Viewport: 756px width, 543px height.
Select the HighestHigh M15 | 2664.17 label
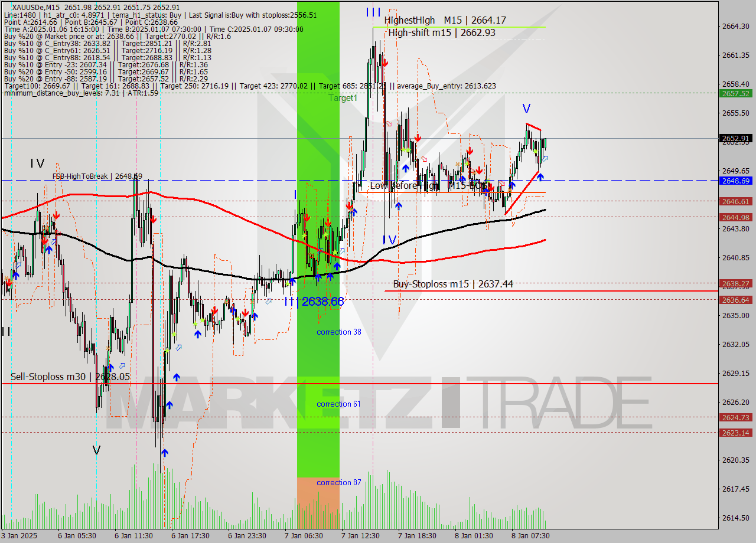pyautogui.click(x=445, y=20)
